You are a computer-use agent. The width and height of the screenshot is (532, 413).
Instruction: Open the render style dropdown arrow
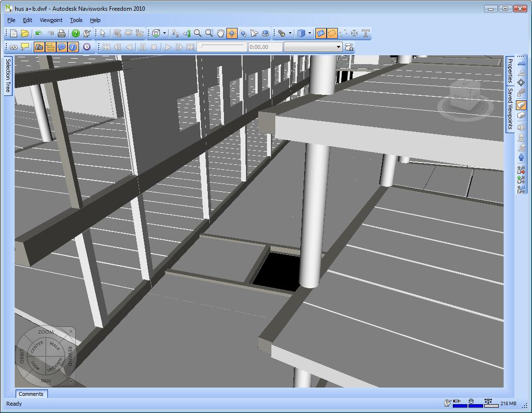(309, 33)
